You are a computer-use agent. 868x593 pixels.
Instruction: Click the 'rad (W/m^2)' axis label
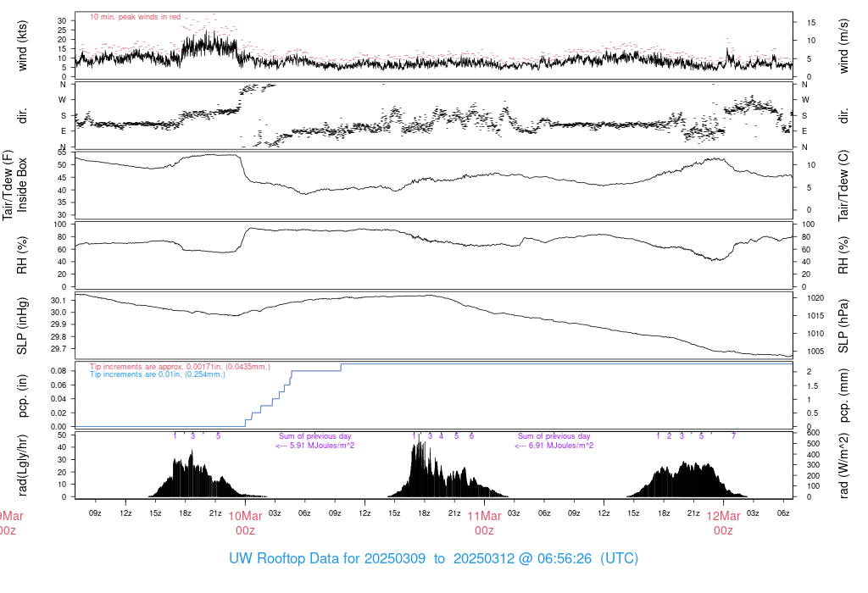[x=843, y=466]
